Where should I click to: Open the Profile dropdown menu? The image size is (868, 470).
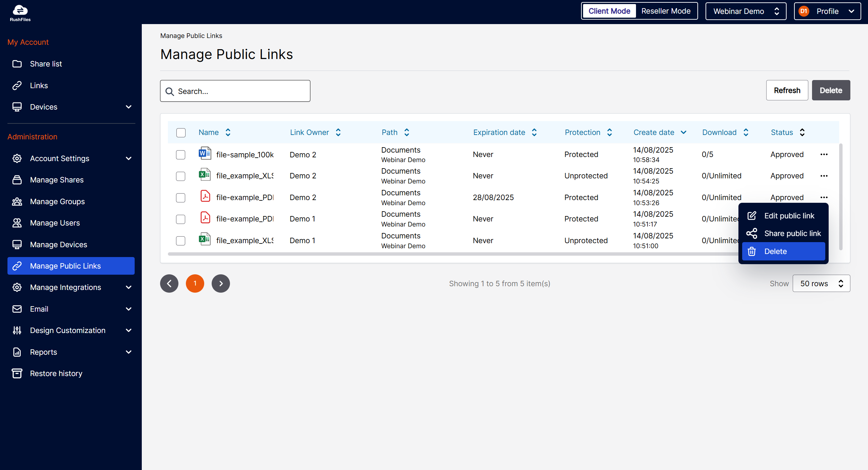point(827,11)
